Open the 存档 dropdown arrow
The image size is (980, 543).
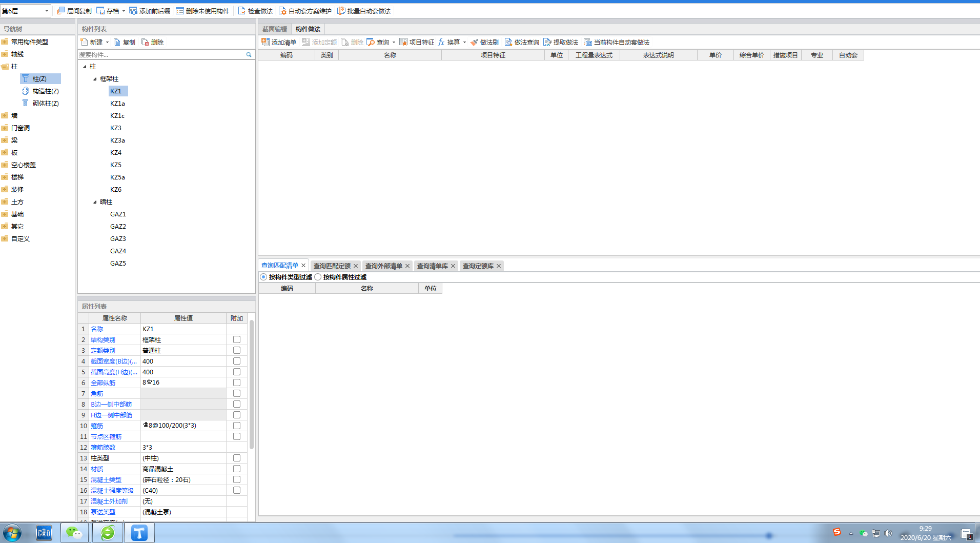point(124,11)
